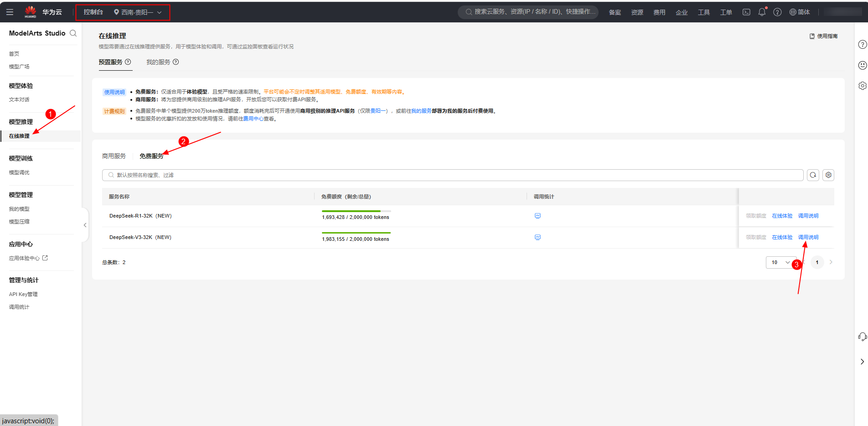
Task: Open the hamburger main menu
Action: click(x=10, y=12)
